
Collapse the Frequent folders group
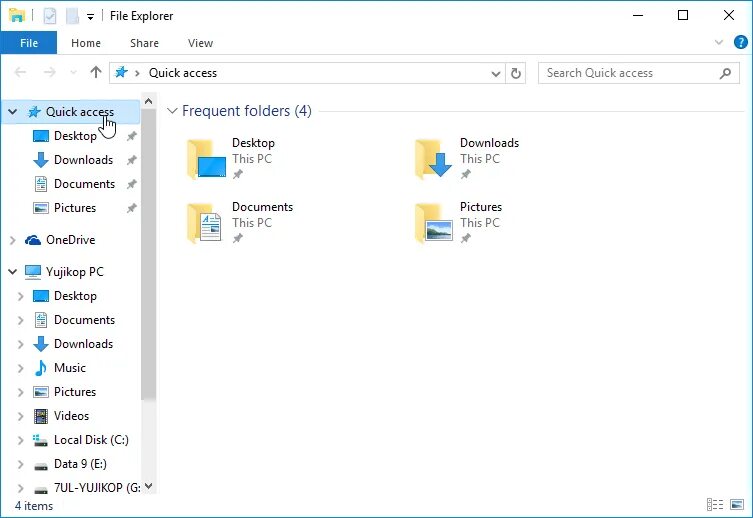click(172, 111)
